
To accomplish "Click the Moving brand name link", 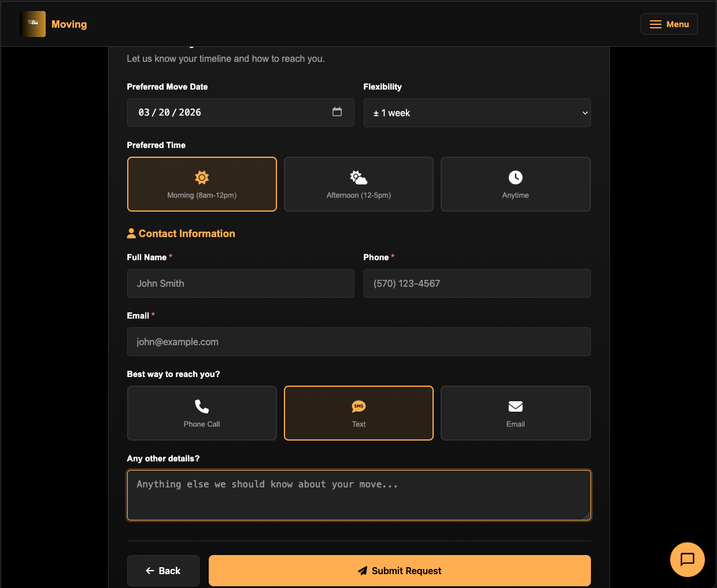I will click(x=69, y=24).
